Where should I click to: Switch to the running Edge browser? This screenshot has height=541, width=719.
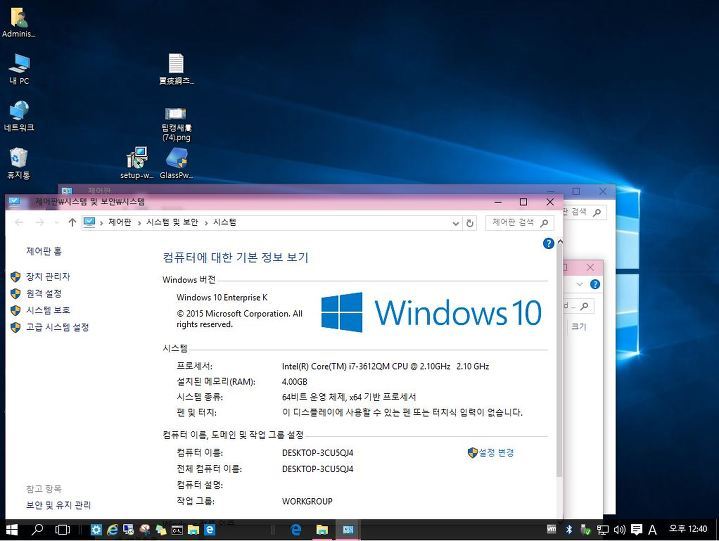coord(296,530)
